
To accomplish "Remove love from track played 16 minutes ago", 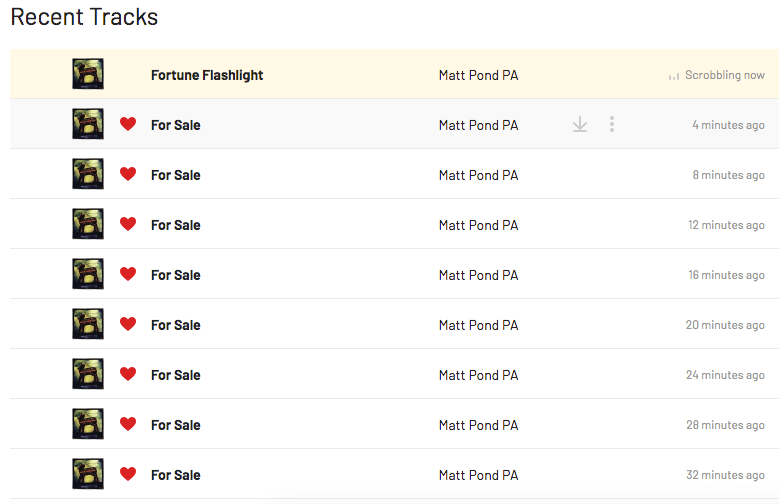I will [128, 274].
